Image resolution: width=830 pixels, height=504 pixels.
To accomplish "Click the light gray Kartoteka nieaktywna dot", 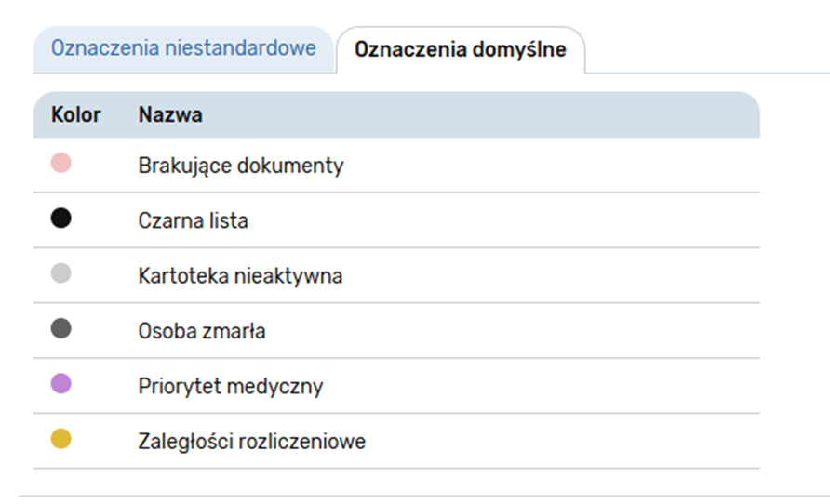I will [61, 273].
